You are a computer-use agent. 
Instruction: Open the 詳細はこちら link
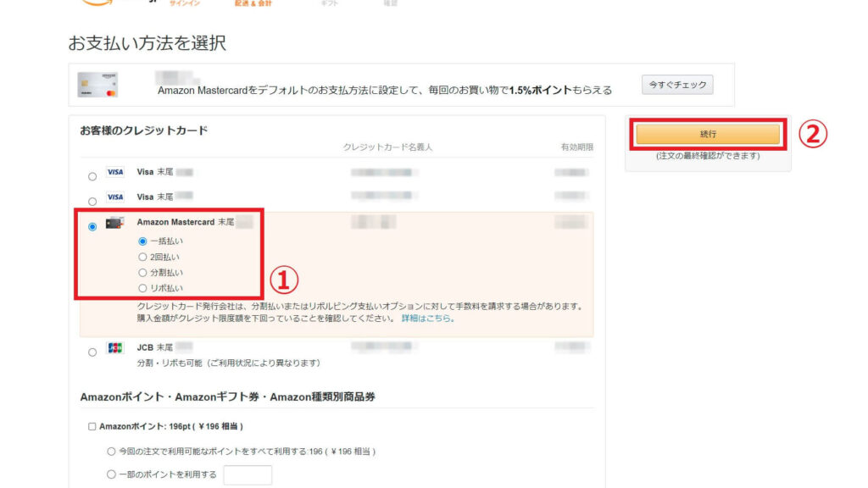[x=426, y=319]
